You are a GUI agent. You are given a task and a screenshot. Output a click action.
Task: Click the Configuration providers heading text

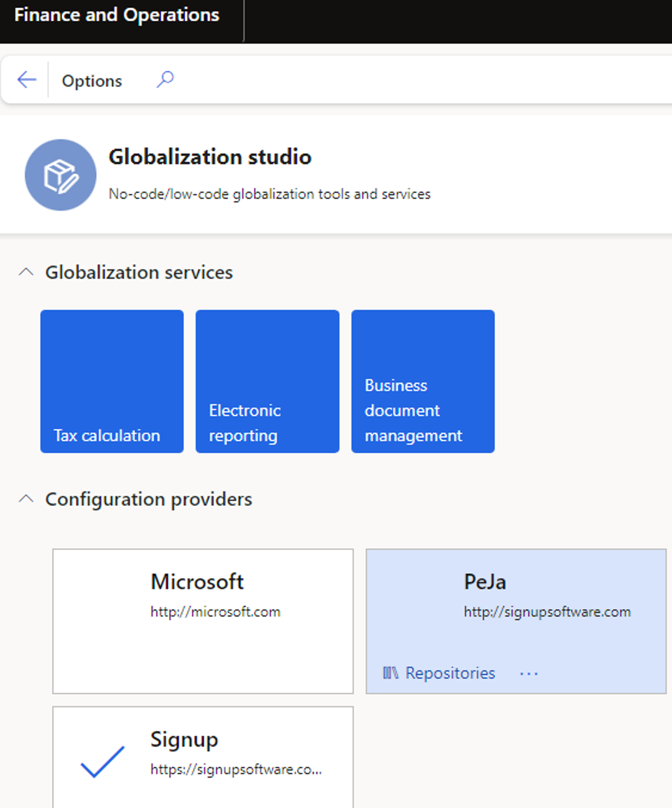click(x=148, y=499)
